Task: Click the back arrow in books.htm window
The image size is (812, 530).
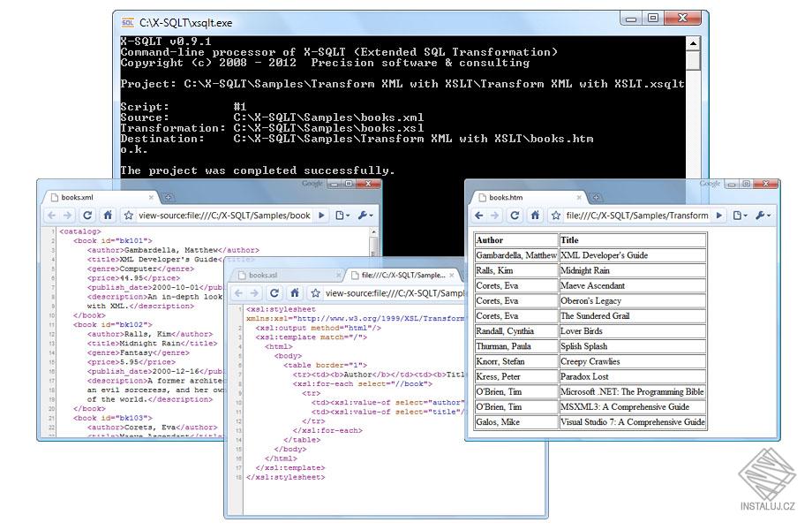Action: [479, 216]
